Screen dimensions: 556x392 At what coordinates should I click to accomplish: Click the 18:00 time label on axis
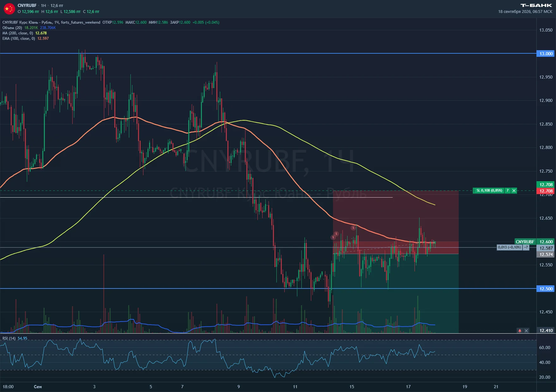8,387
